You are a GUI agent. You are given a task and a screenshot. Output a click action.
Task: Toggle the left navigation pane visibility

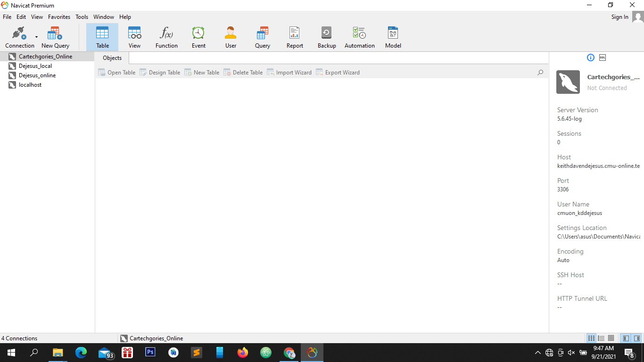(x=626, y=338)
